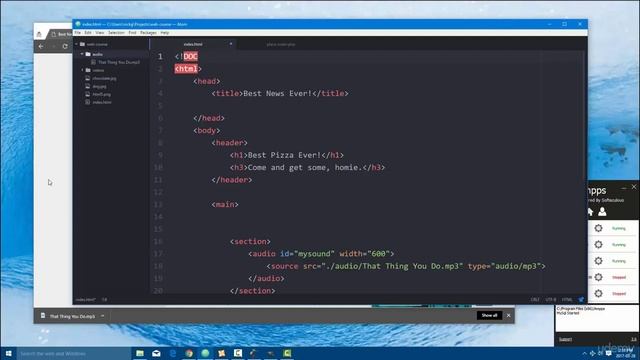This screenshot has height=360, width=640.
Task: Open download item dropdown arrow in Chrome
Action: click(102, 316)
